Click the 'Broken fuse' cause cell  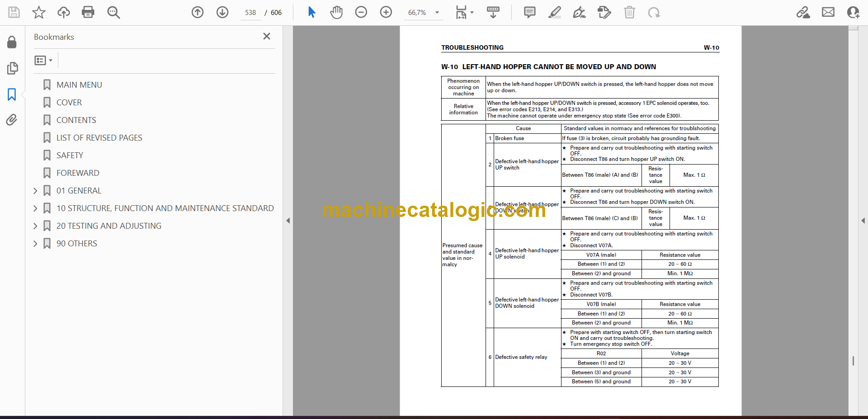[x=527, y=138]
